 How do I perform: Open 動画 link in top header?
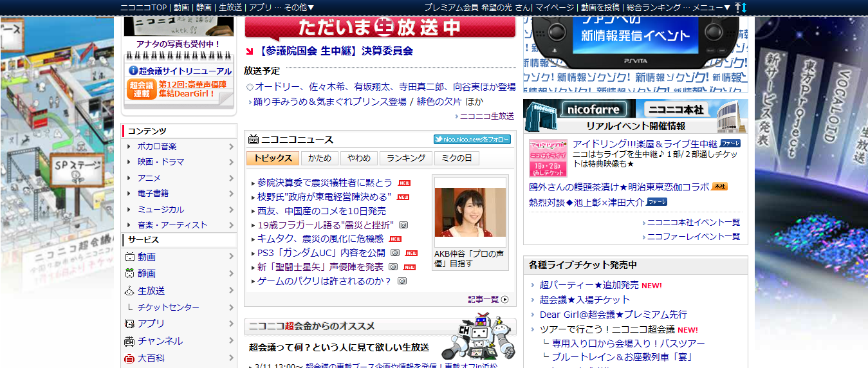click(x=181, y=7)
